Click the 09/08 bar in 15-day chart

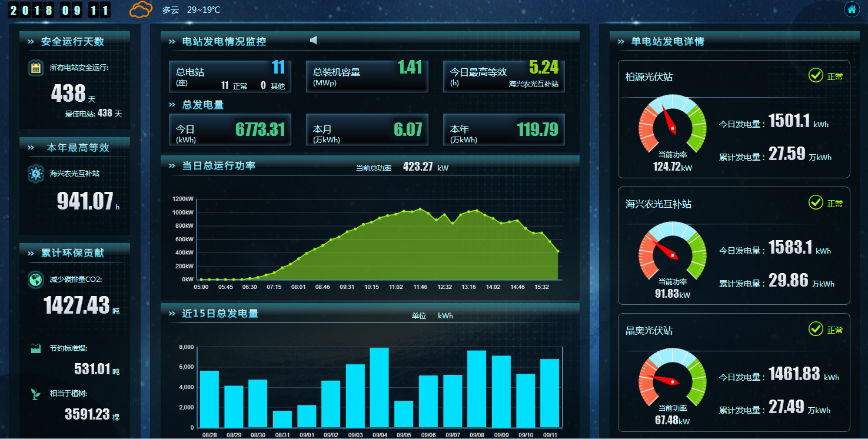(477, 389)
